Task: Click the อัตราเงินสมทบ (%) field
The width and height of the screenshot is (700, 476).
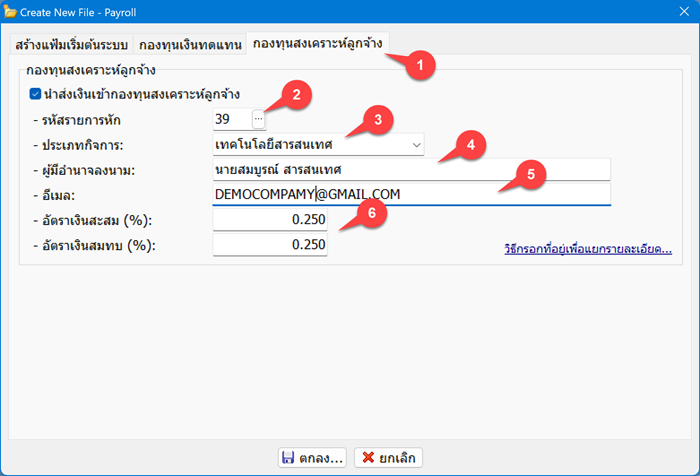Action: tap(270, 244)
